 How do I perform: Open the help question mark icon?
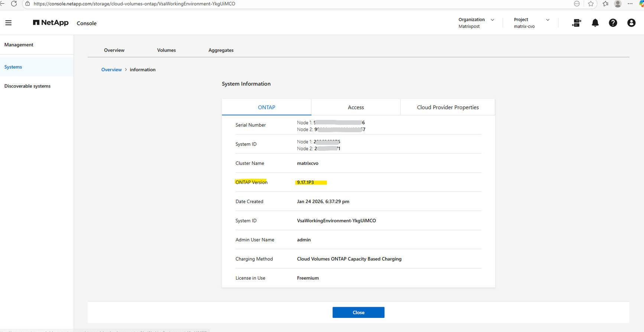(613, 23)
